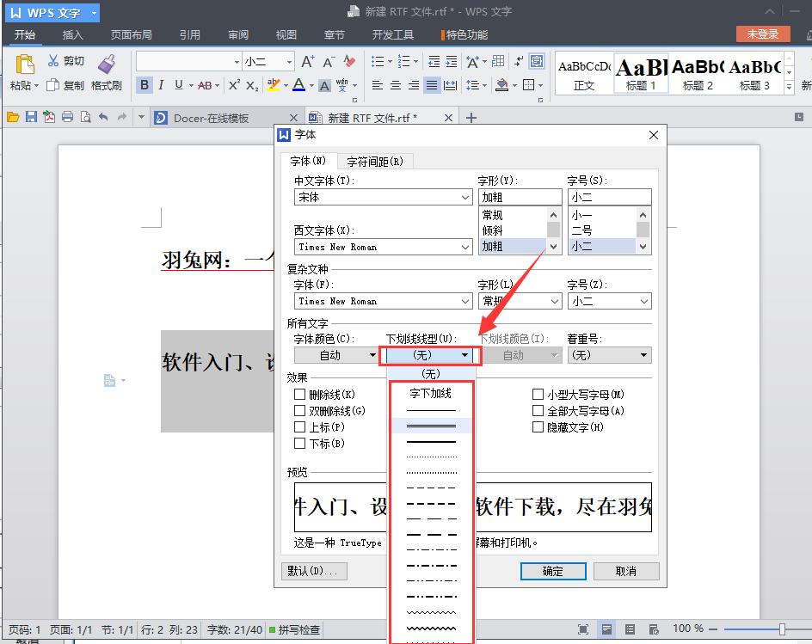Toggle 拼写检查 in status bar
812x644 pixels.
click(294, 629)
